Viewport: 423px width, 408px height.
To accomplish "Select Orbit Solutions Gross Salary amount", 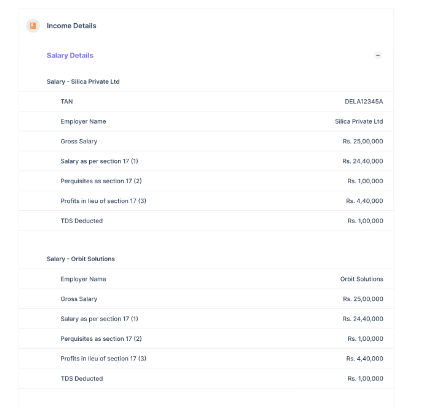I will click(363, 299).
